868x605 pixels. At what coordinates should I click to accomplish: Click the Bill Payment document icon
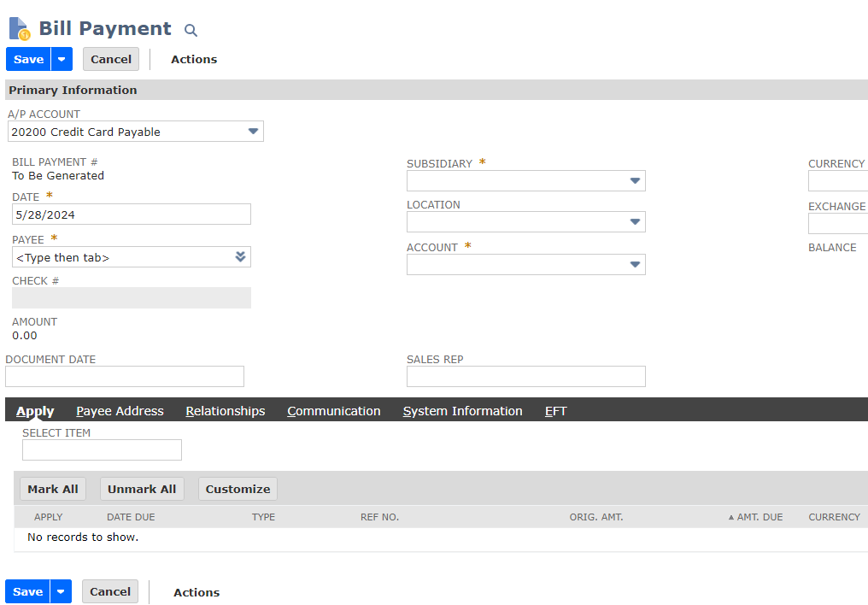19,28
